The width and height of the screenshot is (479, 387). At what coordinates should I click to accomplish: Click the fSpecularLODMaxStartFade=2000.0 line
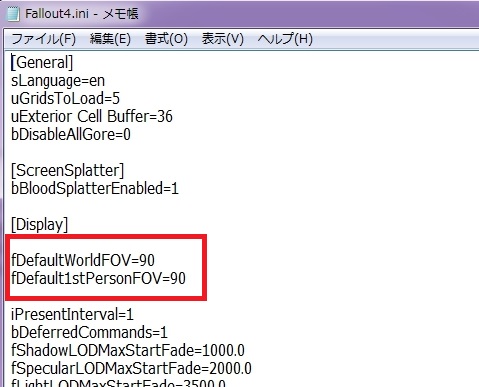[131, 368]
